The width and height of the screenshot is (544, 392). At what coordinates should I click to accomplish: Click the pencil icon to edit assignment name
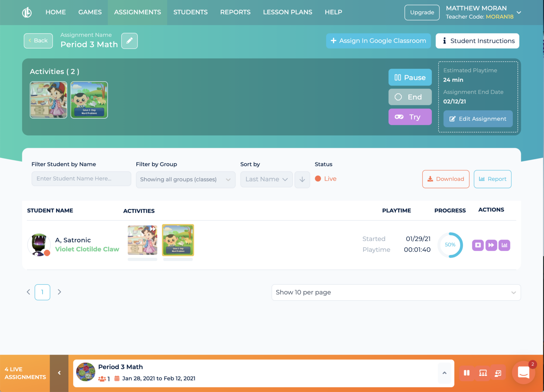pyautogui.click(x=129, y=40)
